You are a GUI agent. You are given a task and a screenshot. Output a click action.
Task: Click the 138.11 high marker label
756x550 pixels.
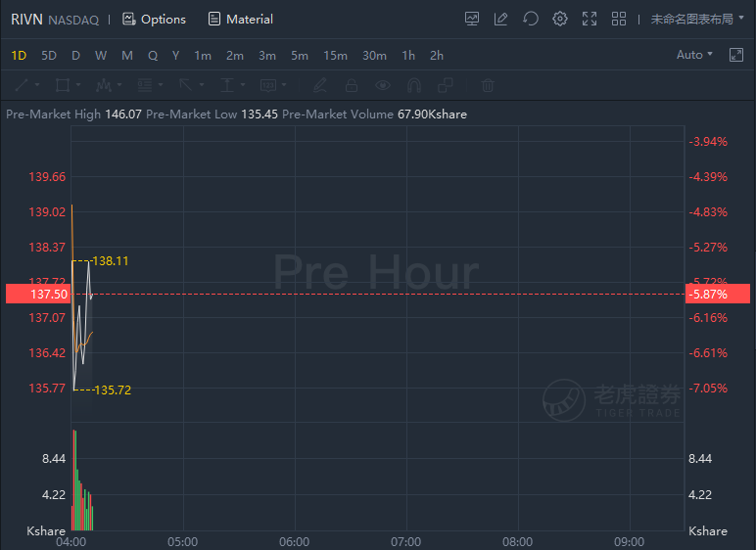pyautogui.click(x=111, y=261)
